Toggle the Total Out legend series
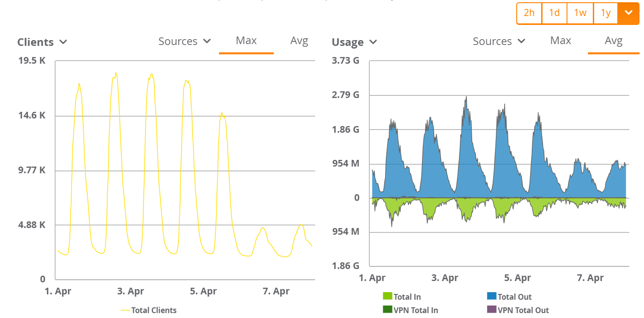Screen dimensions: 644x318 509,297
